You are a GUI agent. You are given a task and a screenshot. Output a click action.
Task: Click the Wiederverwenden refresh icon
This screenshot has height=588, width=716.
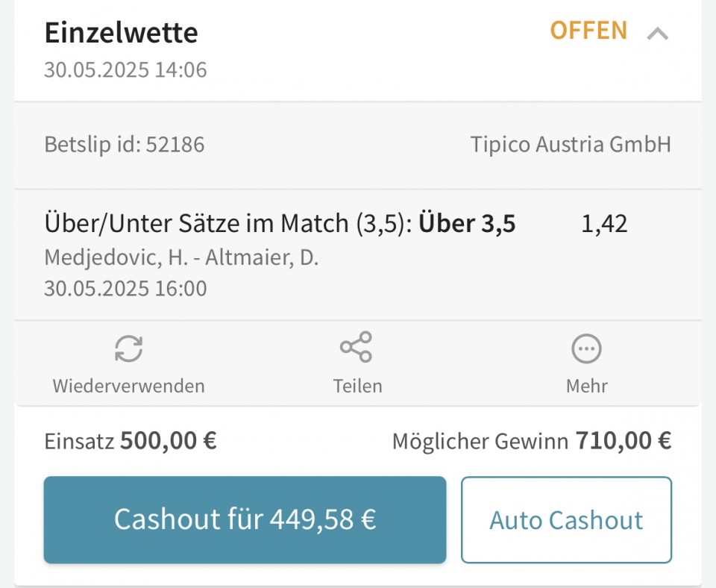pyautogui.click(x=128, y=348)
